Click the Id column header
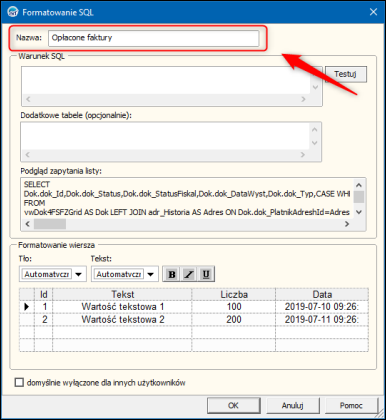Screen dimensions: 386x420 pos(44,294)
